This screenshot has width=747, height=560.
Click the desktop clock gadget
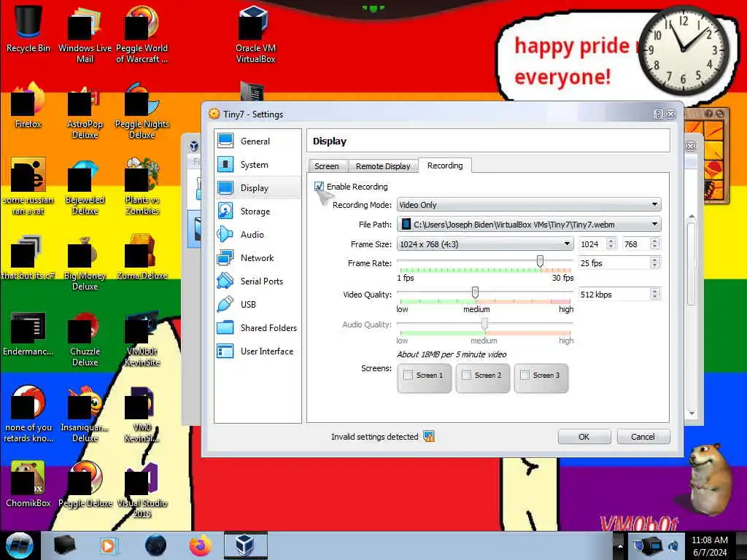point(683,50)
